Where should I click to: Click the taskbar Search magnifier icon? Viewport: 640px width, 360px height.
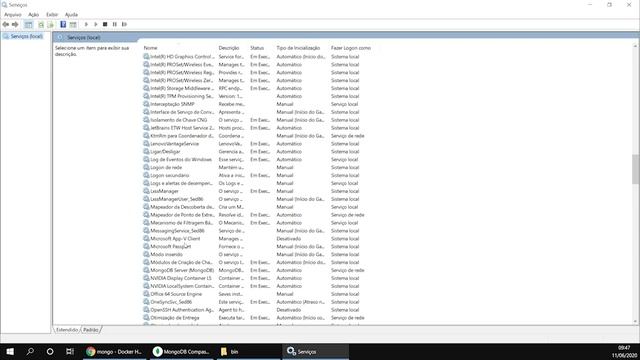point(30,351)
